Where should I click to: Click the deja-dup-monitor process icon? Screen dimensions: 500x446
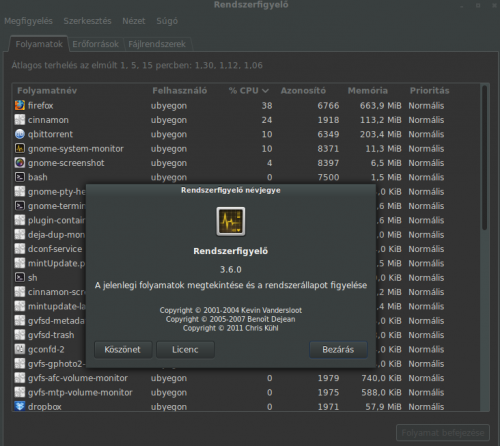tap(20, 234)
